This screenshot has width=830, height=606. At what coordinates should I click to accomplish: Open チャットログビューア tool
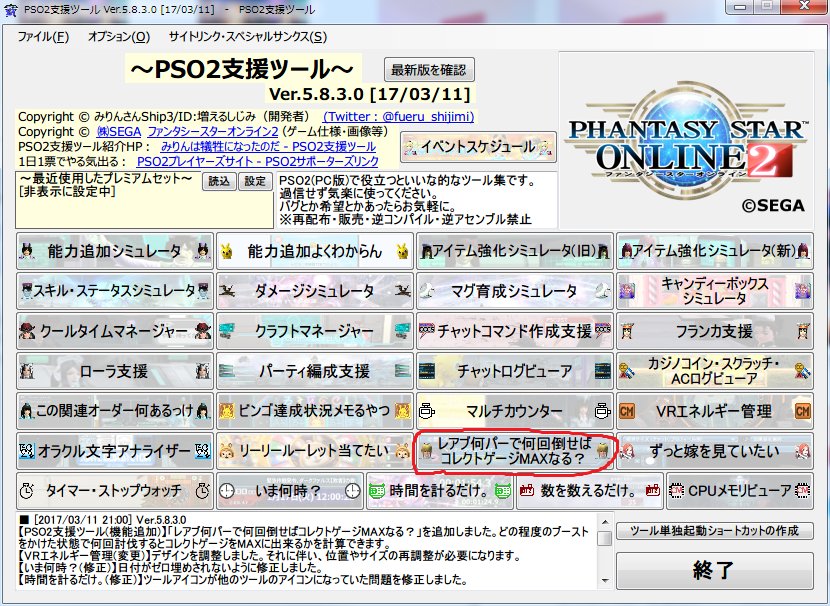point(515,371)
